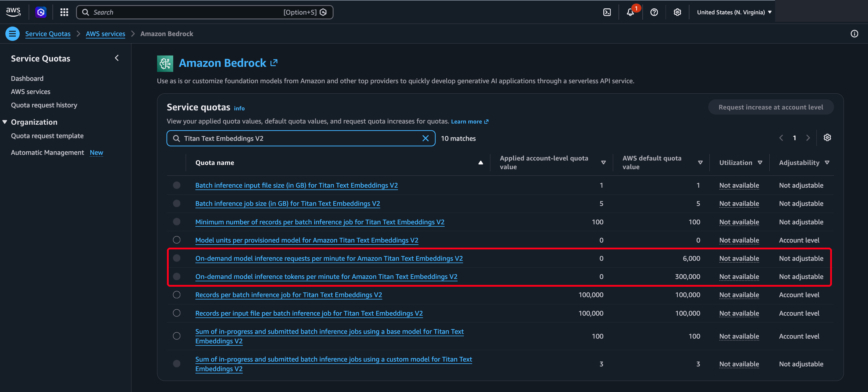868x392 pixels.
Task: Select radio for On-demand inference tokens per minute
Action: [176, 277]
